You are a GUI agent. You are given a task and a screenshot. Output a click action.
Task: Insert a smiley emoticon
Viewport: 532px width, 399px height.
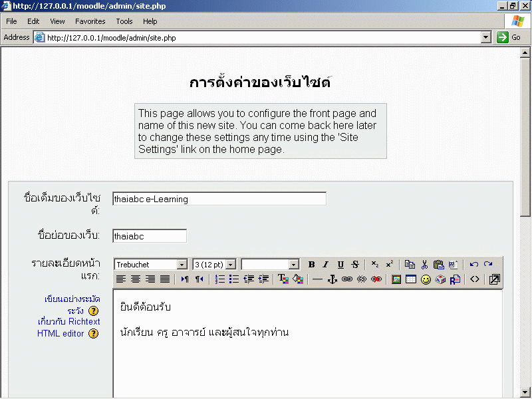coord(426,279)
